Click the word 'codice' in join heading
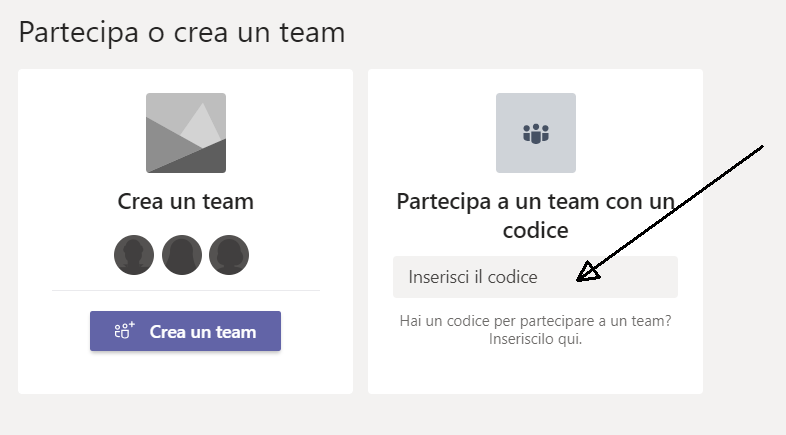This screenshot has height=435, width=786. [x=535, y=231]
